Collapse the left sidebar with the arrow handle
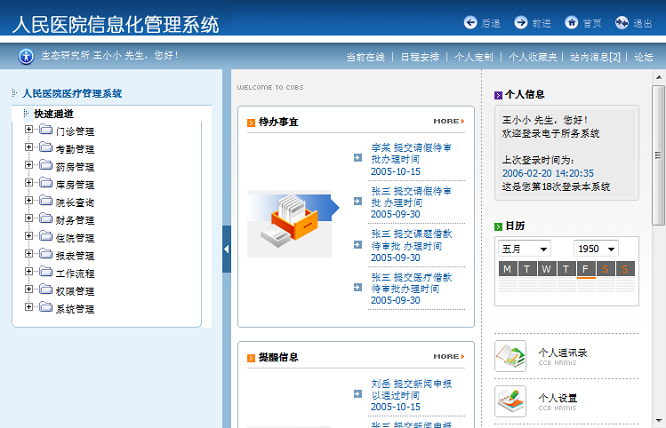Screen dimensions: 666x428 (x=226, y=248)
